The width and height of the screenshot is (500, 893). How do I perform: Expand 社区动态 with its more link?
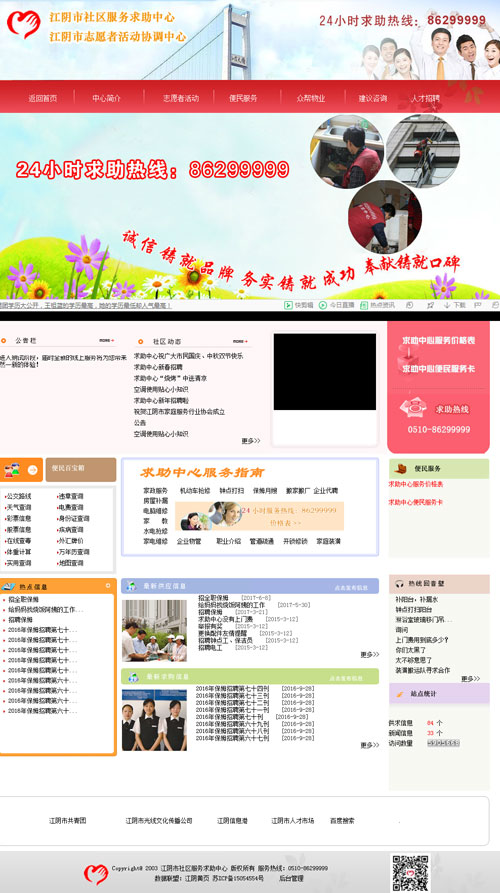pyautogui.click(x=240, y=341)
